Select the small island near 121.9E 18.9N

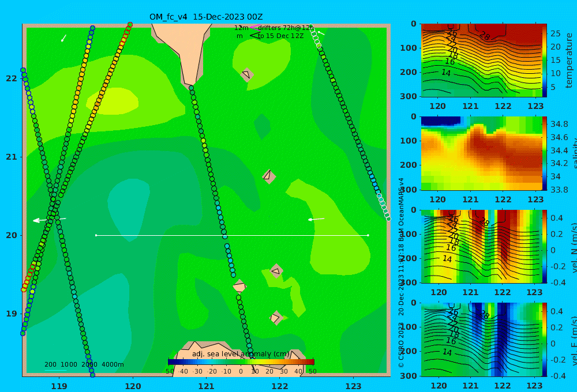[x=276, y=318]
